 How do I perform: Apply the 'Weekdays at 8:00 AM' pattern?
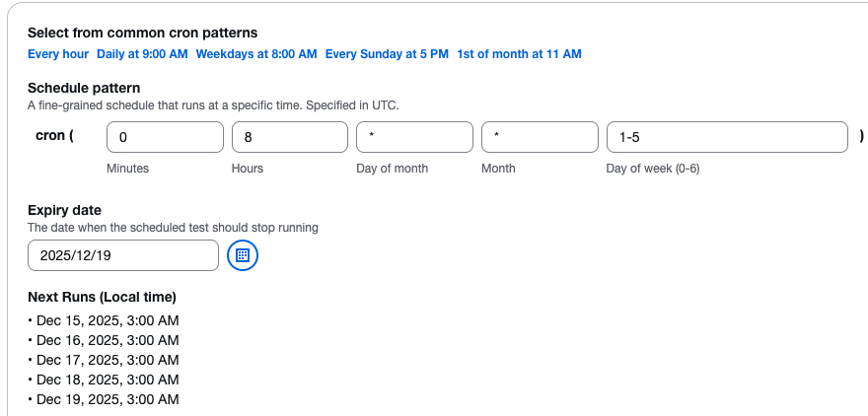(x=256, y=53)
